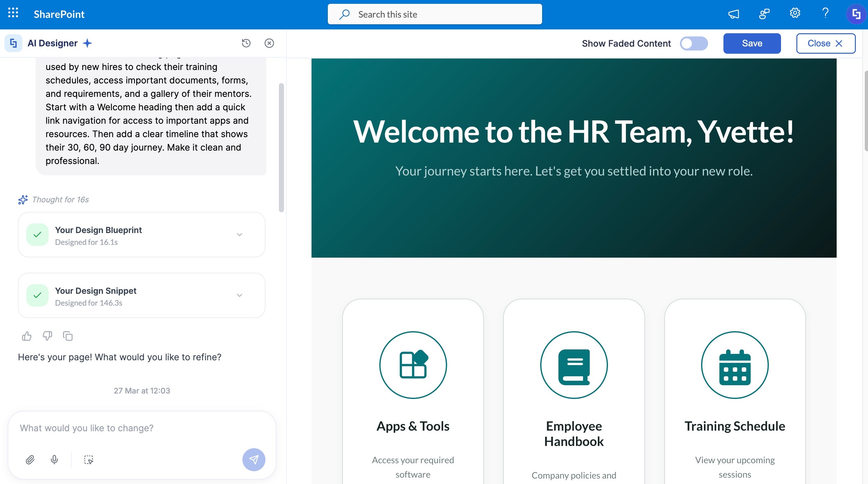The height and width of the screenshot is (484, 868).
Task: Click the thumbs up feedback icon
Action: pyautogui.click(x=27, y=336)
